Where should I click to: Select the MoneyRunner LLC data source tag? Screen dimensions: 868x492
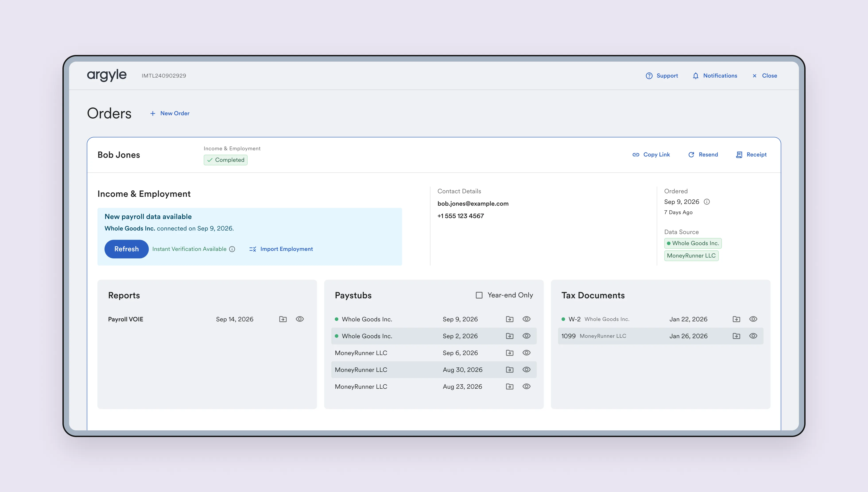[692, 256]
